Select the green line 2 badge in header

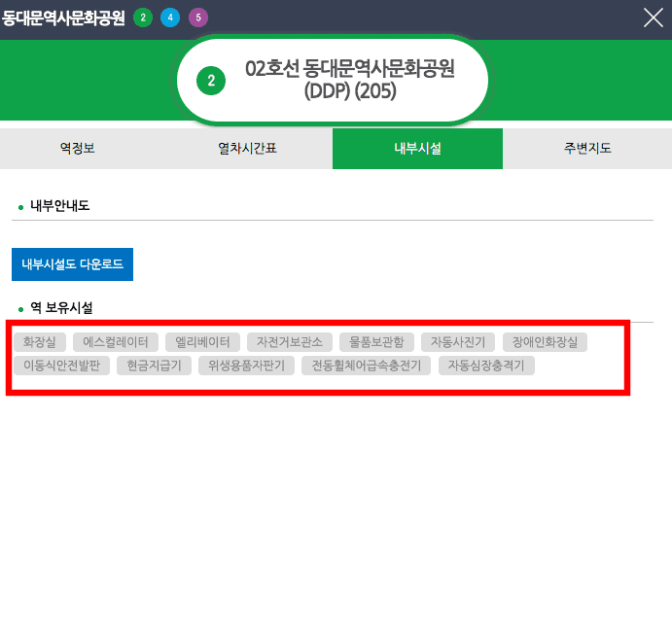pyautogui.click(x=143, y=17)
